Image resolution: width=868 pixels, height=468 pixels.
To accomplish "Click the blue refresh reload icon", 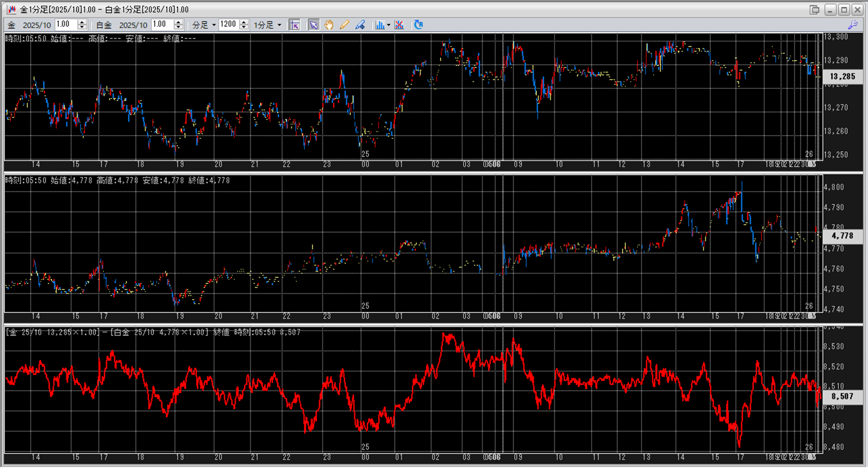I will click(418, 25).
